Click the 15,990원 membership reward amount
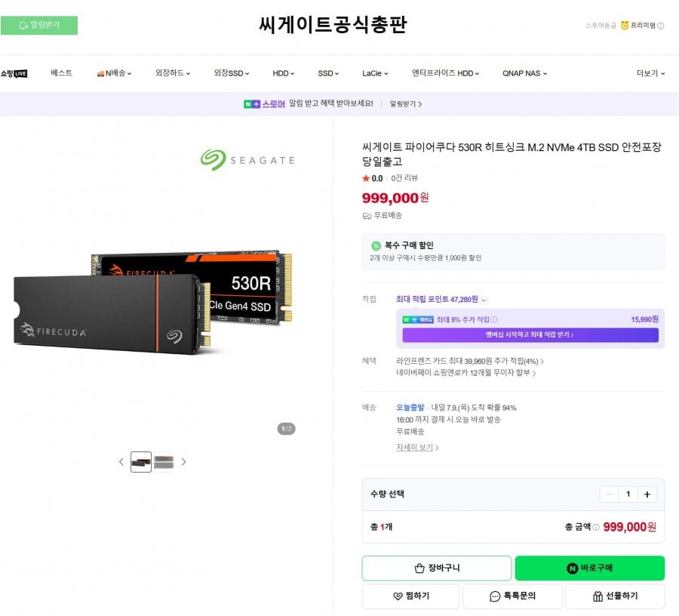Image resolution: width=679 pixels, height=616 pixels. 644,319
